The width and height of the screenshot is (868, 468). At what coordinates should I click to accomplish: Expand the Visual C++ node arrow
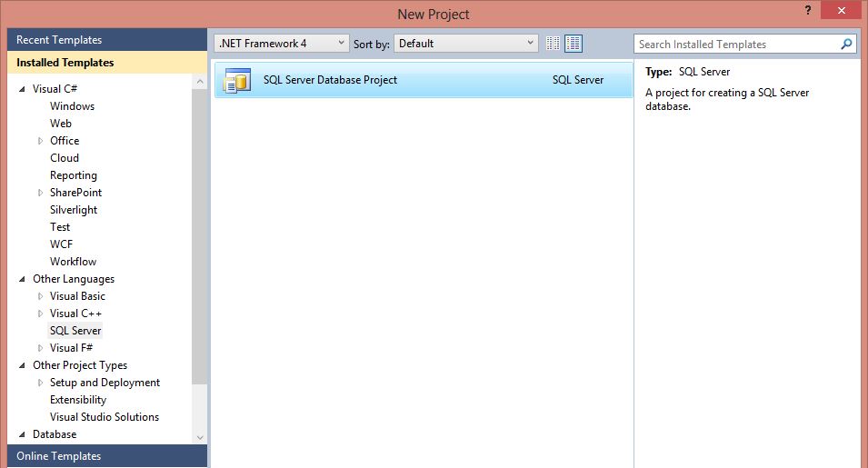(40, 314)
